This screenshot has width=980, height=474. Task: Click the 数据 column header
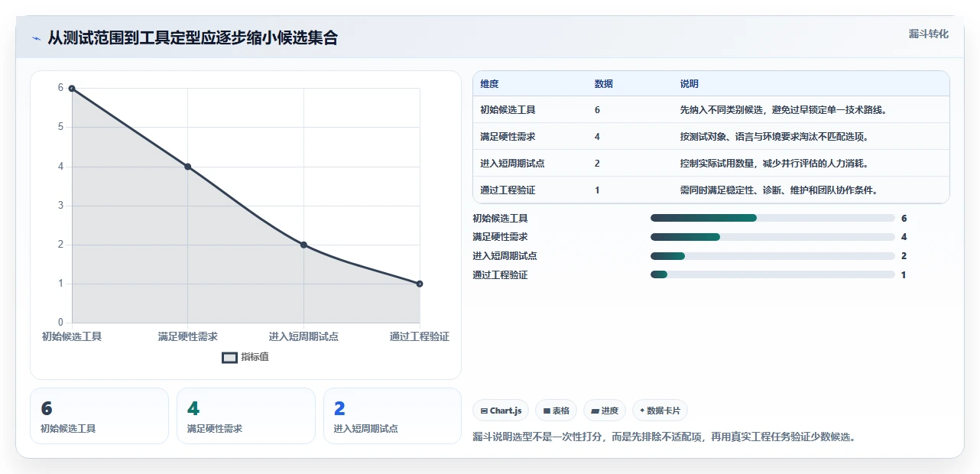tap(603, 84)
